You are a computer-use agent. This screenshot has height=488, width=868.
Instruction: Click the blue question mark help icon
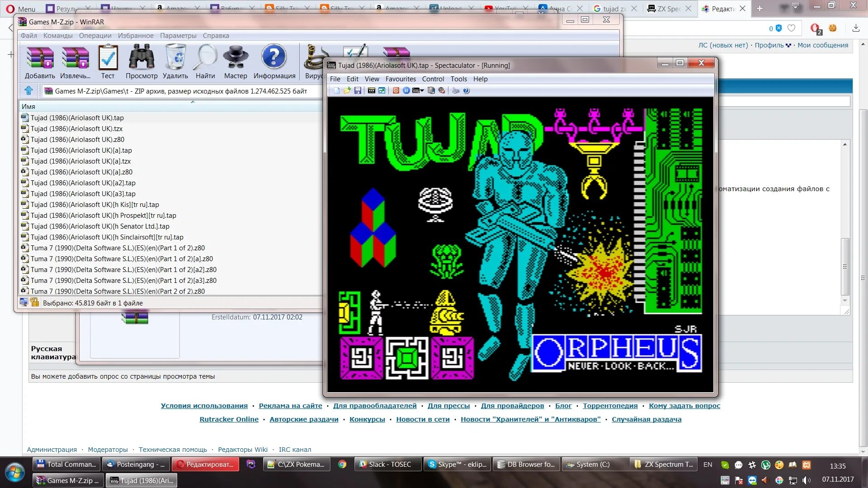coord(466,90)
